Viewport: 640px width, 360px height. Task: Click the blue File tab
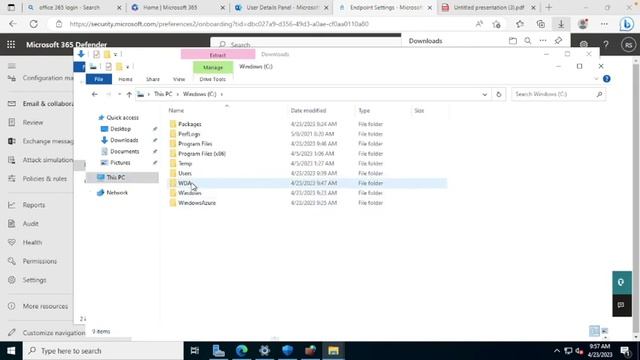pos(99,79)
